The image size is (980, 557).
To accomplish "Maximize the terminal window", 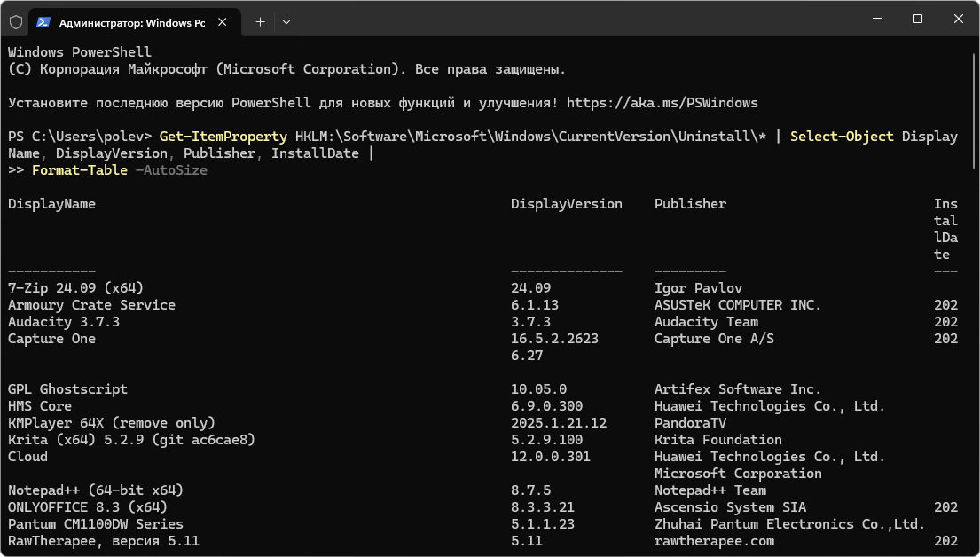I will (918, 20).
